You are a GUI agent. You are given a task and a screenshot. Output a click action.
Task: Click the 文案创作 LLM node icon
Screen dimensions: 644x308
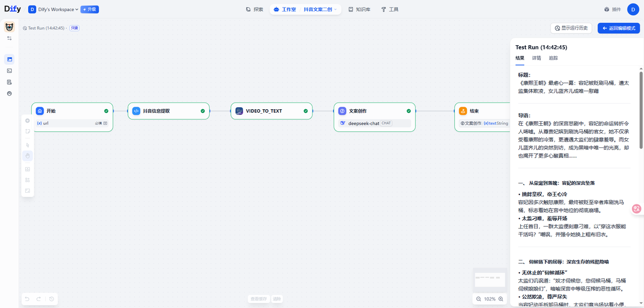tap(342, 111)
